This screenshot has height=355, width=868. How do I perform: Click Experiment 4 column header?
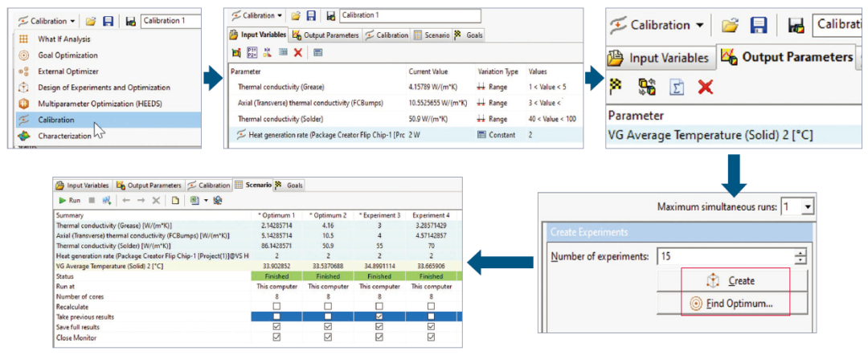[x=432, y=215]
